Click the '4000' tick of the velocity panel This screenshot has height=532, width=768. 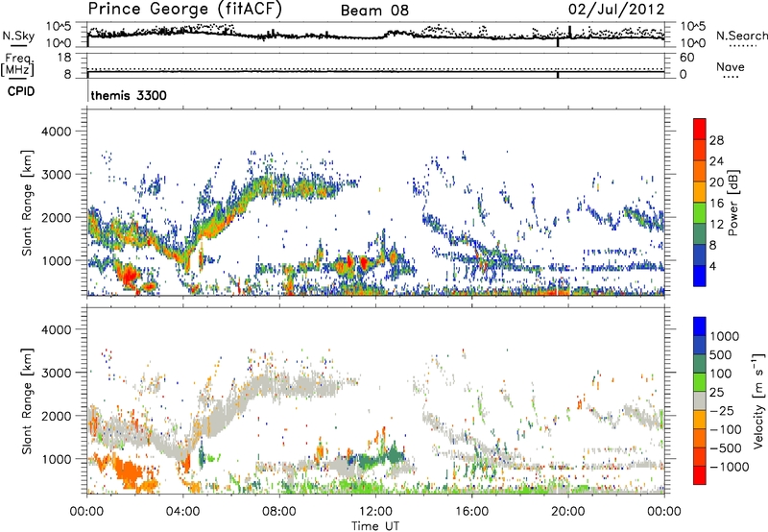pyautogui.click(x=56, y=329)
